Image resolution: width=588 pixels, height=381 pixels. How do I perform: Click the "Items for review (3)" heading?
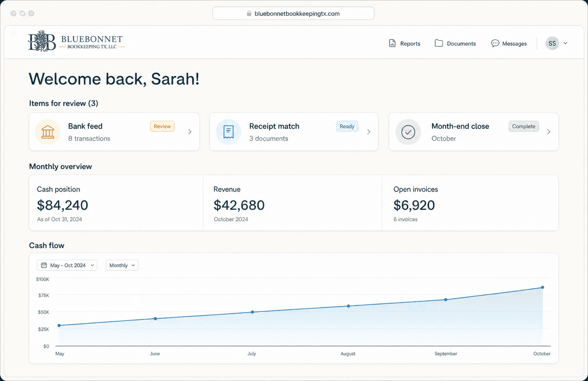(64, 103)
